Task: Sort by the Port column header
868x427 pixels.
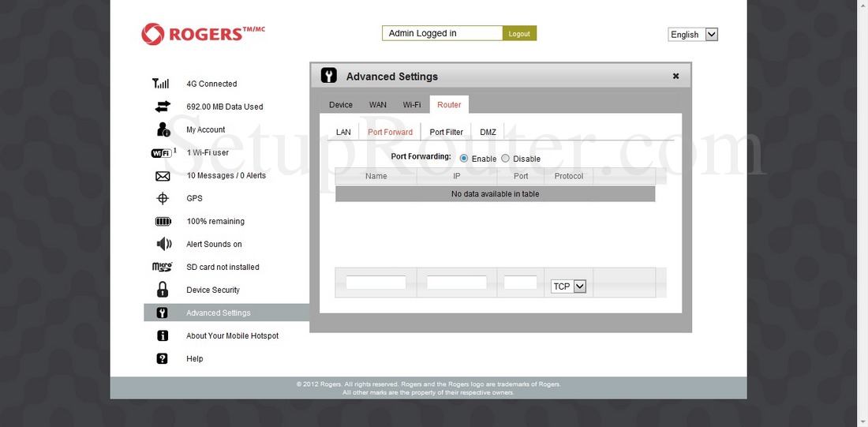Action: click(x=520, y=176)
